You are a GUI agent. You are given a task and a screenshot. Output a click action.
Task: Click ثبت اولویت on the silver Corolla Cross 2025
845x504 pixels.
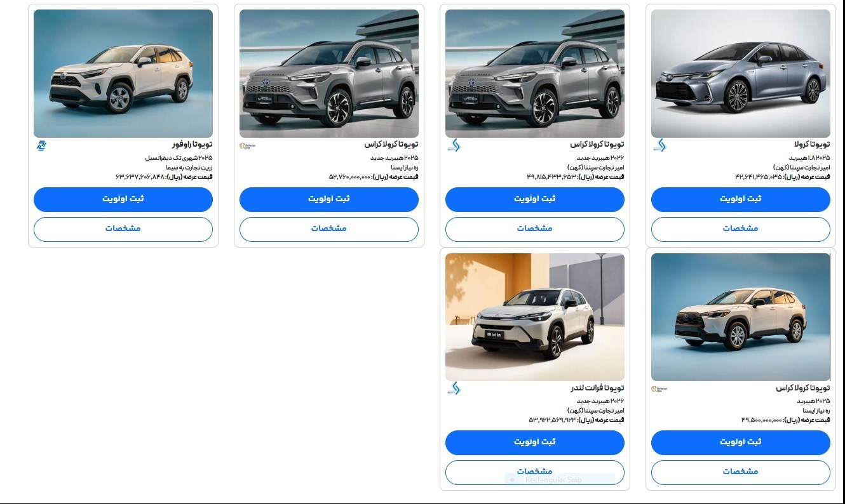tap(329, 199)
